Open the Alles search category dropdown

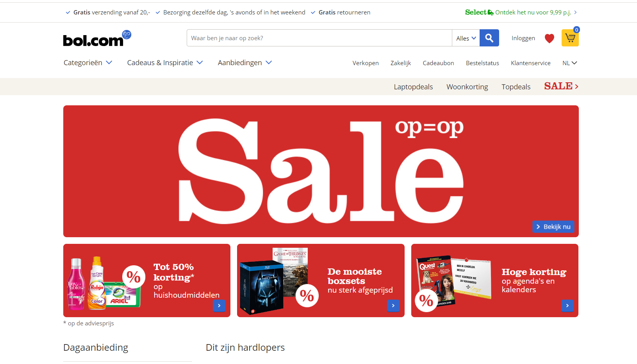tap(466, 38)
